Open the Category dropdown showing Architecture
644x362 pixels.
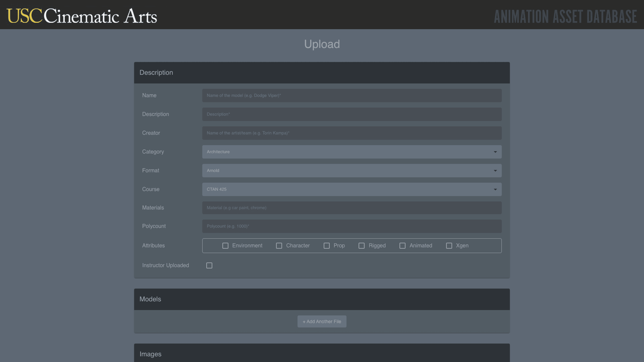pyautogui.click(x=352, y=152)
